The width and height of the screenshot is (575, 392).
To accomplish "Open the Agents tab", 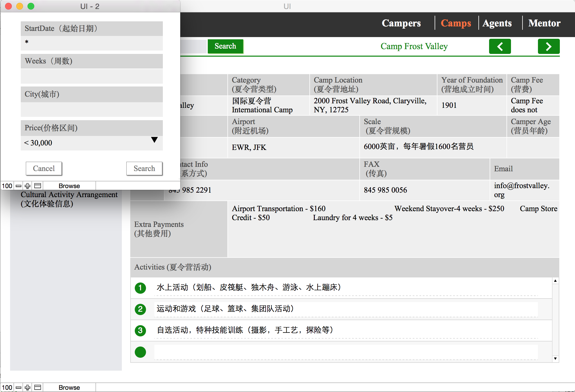I will click(497, 23).
